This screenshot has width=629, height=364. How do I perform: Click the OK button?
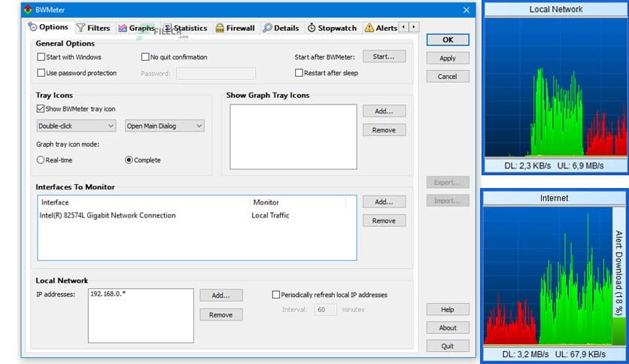[x=448, y=40]
